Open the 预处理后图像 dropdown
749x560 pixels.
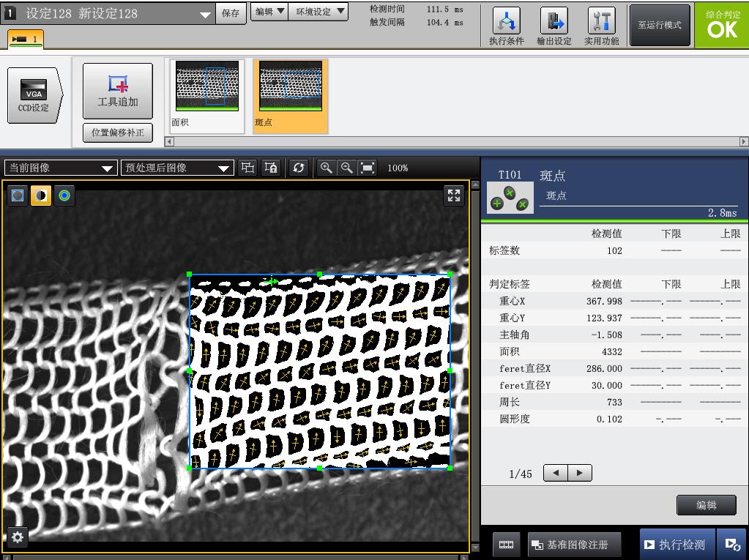177,168
